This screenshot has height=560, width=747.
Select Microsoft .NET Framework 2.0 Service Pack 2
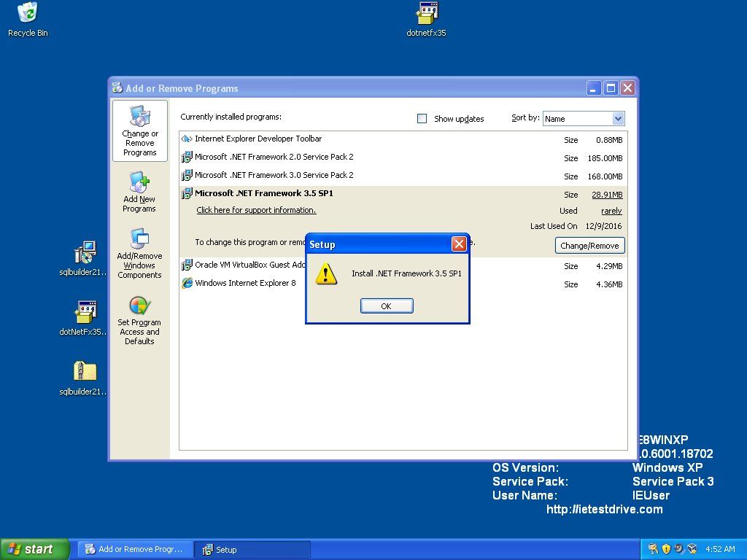click(x=274, y=157)
